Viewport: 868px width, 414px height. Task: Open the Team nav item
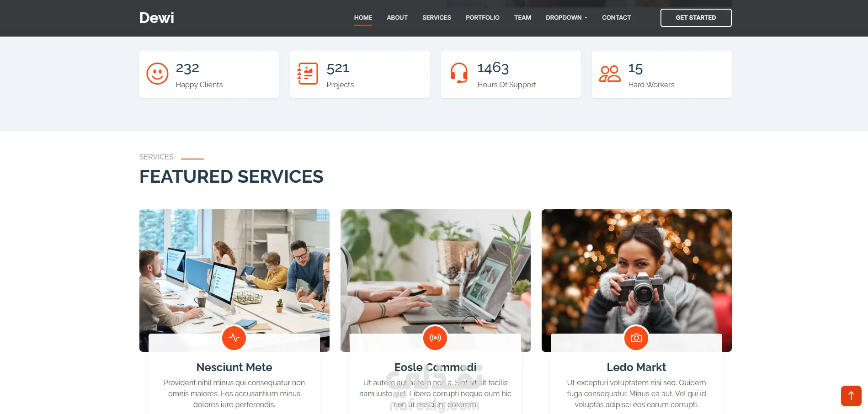click(522, 18)
